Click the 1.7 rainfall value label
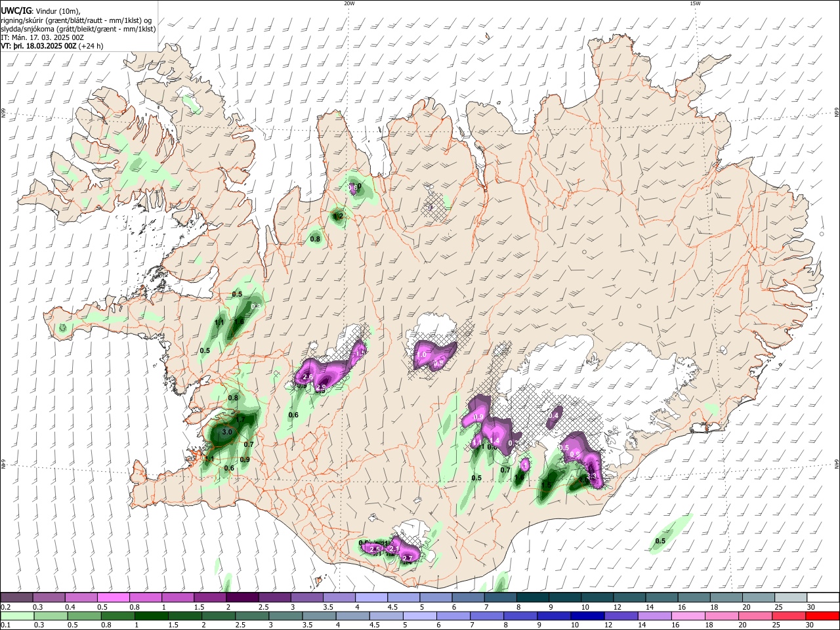 (x=240, y=419)
